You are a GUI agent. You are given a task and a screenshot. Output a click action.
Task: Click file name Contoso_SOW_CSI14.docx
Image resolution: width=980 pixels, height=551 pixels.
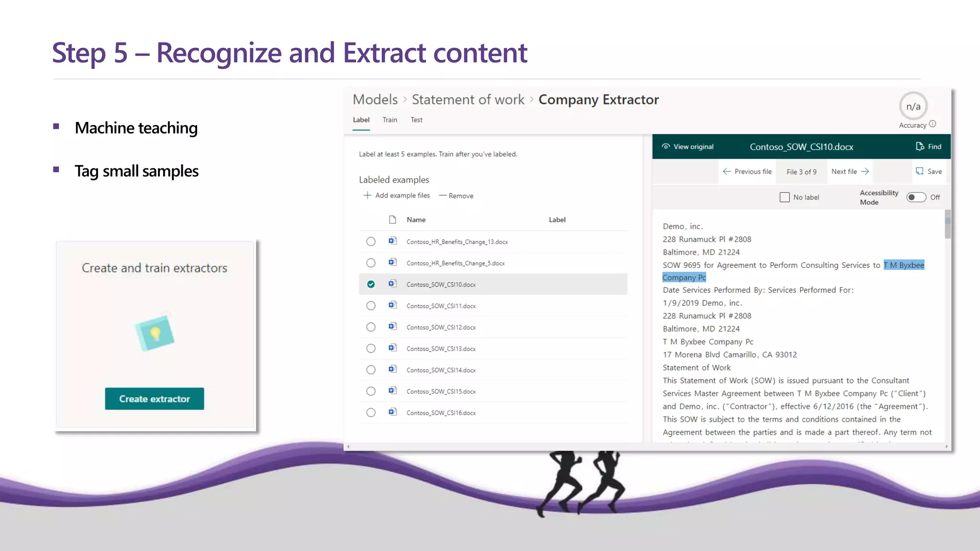pyautogui.click(x=441, y=370)
